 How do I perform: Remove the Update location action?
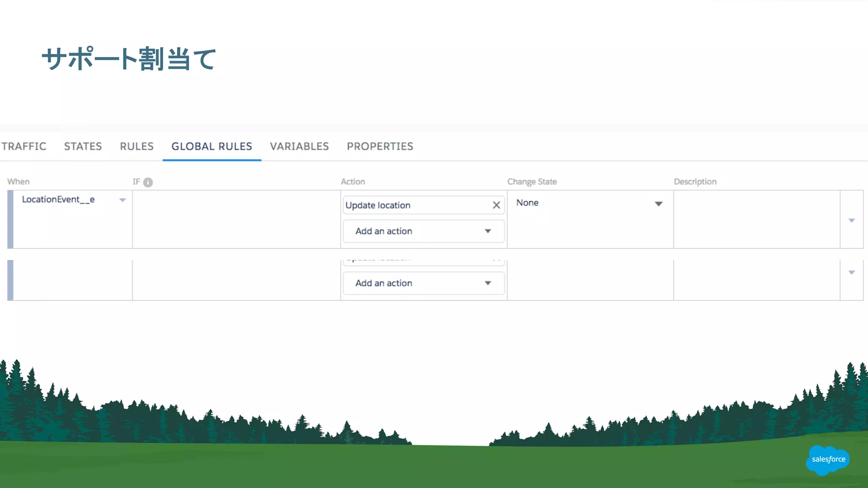(x=496, y=205)
